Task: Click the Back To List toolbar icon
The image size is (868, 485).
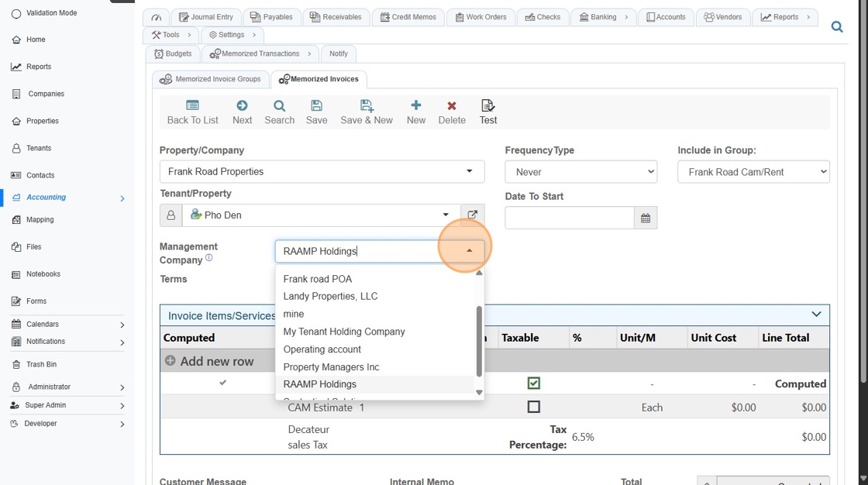Action: pos(193,105)
